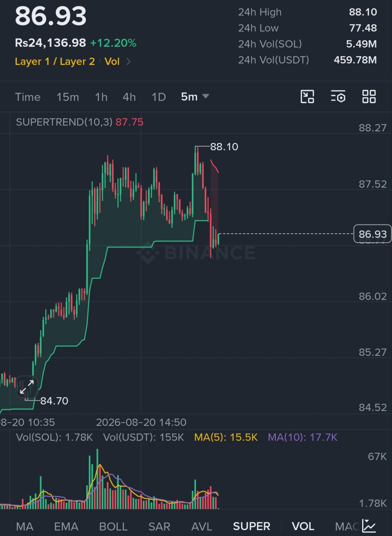Open the chevron next to Vol tag
Viewport: 392px width, 536px height.
tap(128, 61)
